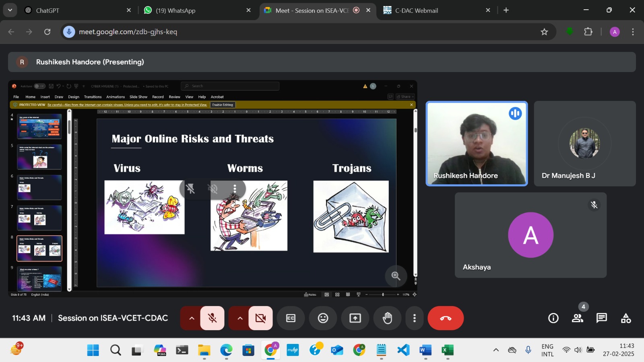Unmute the microphone in the call bar
This screenshot has height=362, width=644.
click(x=213, y=318)
